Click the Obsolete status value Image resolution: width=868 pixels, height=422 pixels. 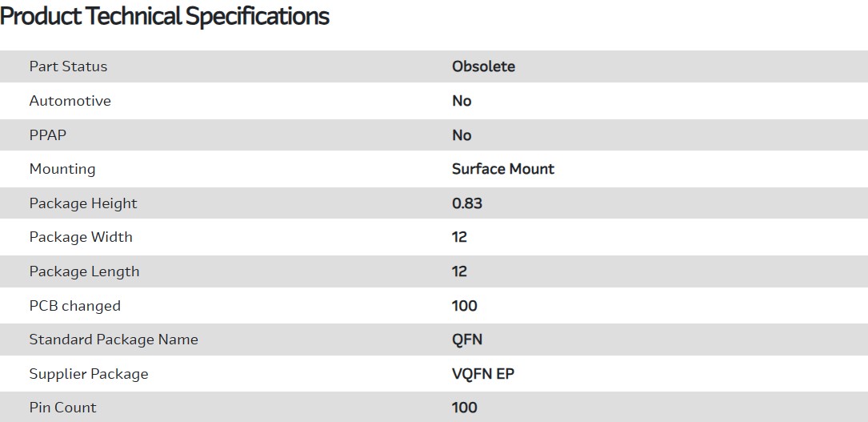[483, 66]
